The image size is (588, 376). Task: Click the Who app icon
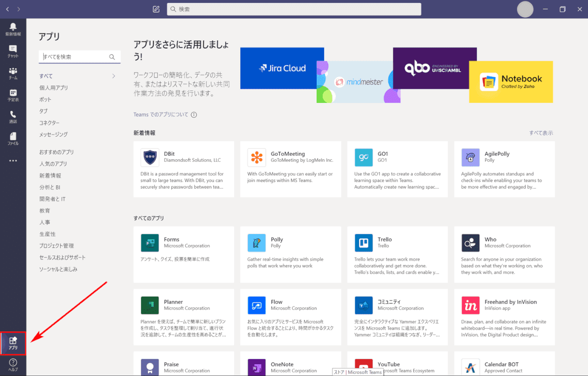470,243
